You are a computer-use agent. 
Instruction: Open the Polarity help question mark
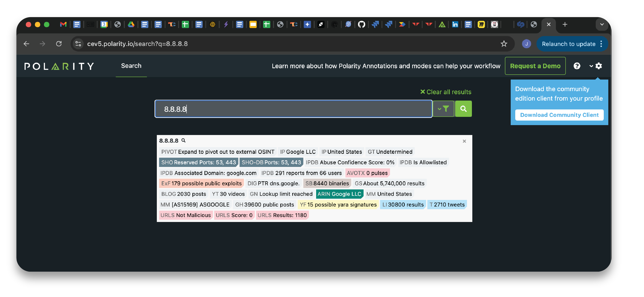tap(577, 66)
